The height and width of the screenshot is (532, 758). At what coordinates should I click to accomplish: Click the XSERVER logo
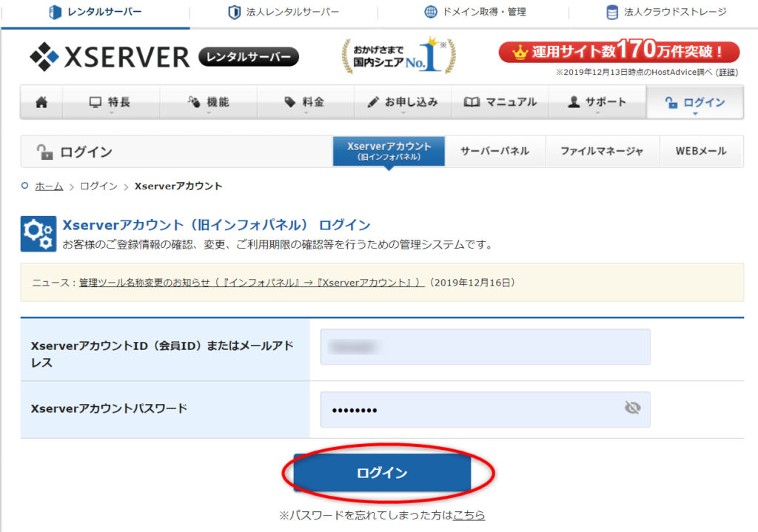[110, 57]
